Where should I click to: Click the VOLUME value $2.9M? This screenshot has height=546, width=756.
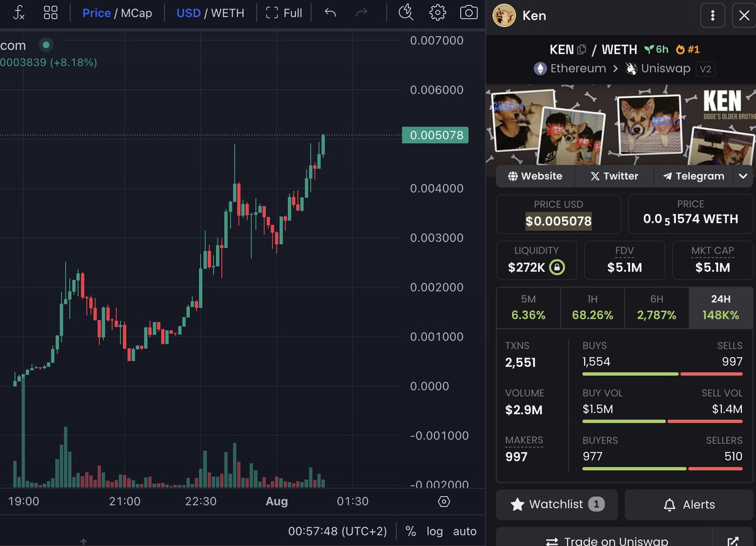(x=524, y=410)
